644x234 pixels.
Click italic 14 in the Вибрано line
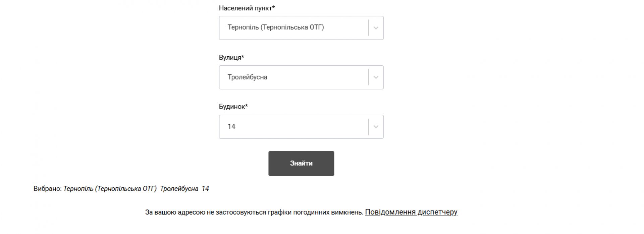tap(205, 189)
